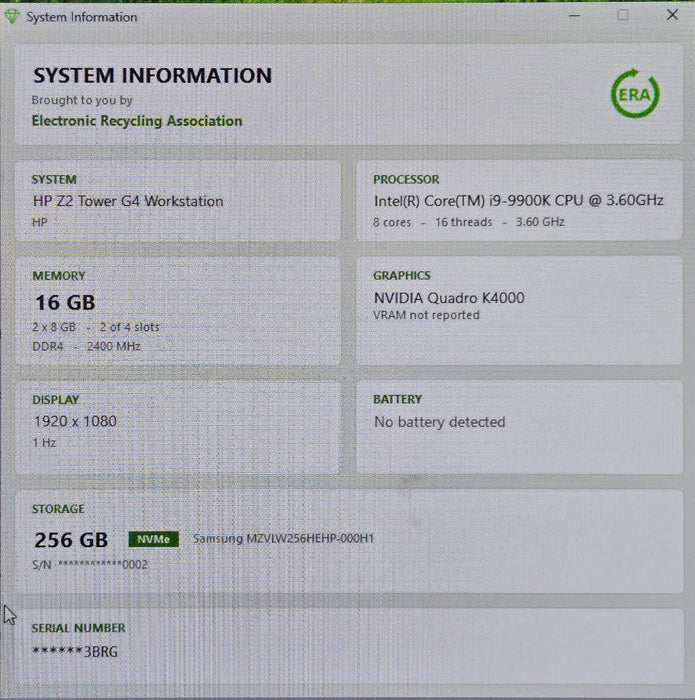Click the SERIAL NUMBER section label
The image size is (695, 700).
pos(79,628)
